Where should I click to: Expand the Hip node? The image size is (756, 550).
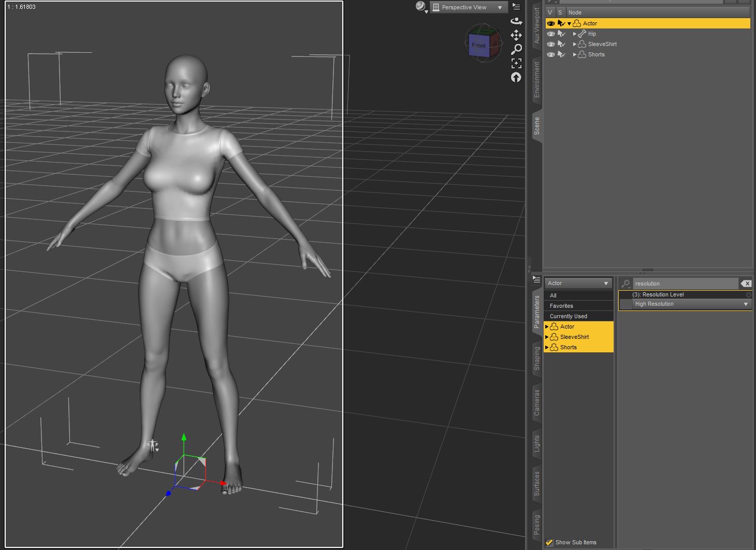(x=574, y=34)
